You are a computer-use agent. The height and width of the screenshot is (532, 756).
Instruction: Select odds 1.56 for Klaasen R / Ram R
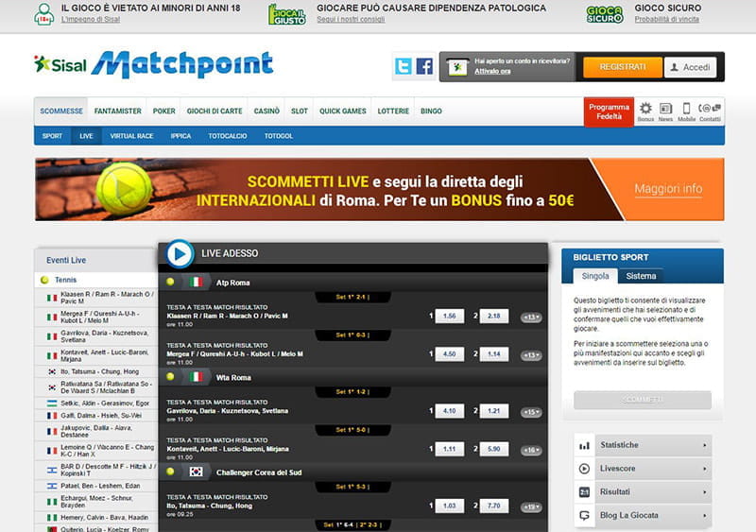tap(450, 316)
